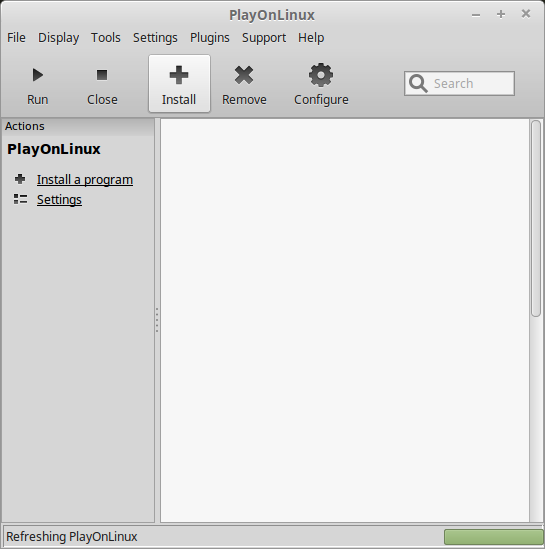Click plus icon beside Install a program
This screenshot has width=545, height=549.
(x=20, y=179)
